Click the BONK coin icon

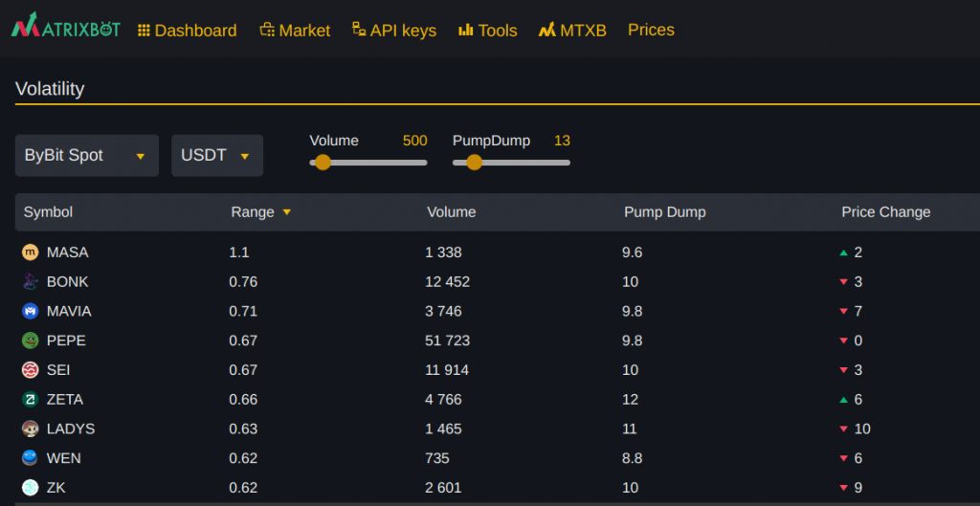click(x=30, y=282)
